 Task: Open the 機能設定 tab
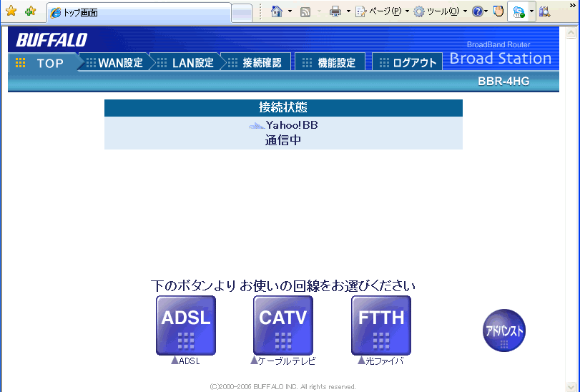tap(330, 63)
